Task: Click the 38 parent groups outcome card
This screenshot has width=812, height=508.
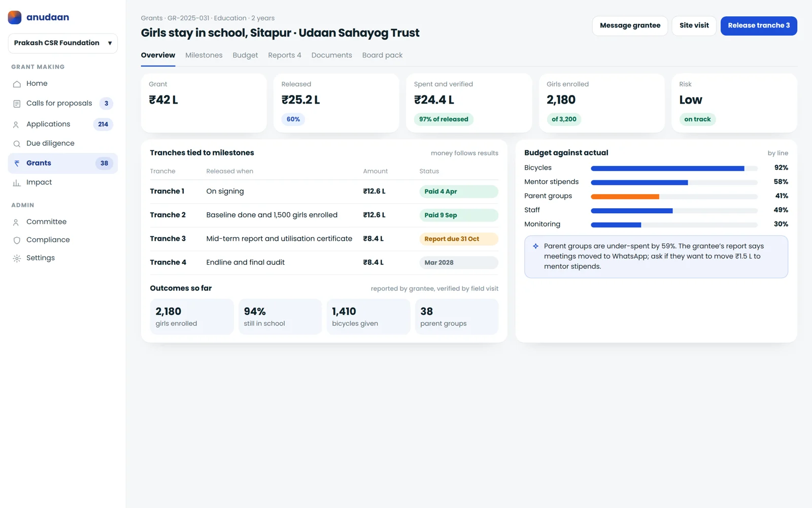Action: coord(457,317)
